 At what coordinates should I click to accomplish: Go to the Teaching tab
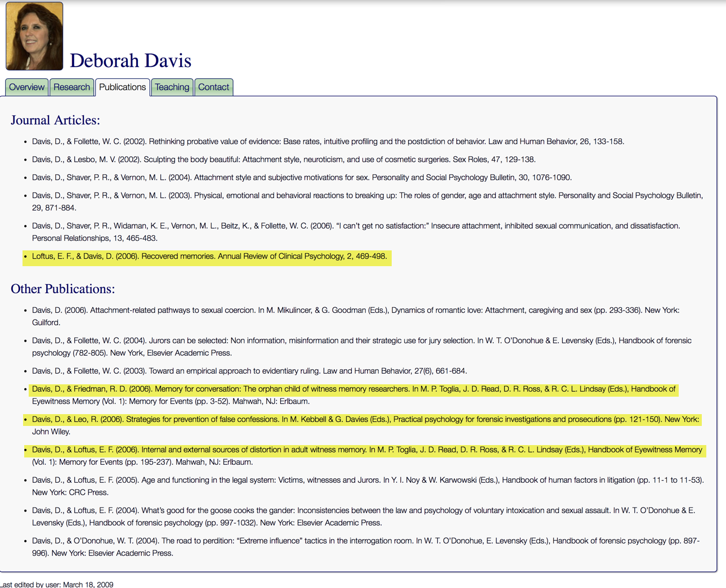tap(172, 87)
